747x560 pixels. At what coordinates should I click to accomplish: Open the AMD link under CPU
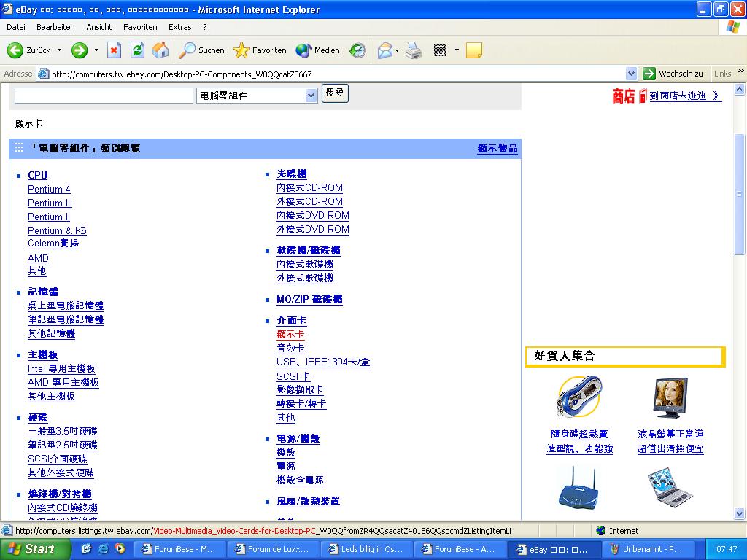tap(38, 258)
